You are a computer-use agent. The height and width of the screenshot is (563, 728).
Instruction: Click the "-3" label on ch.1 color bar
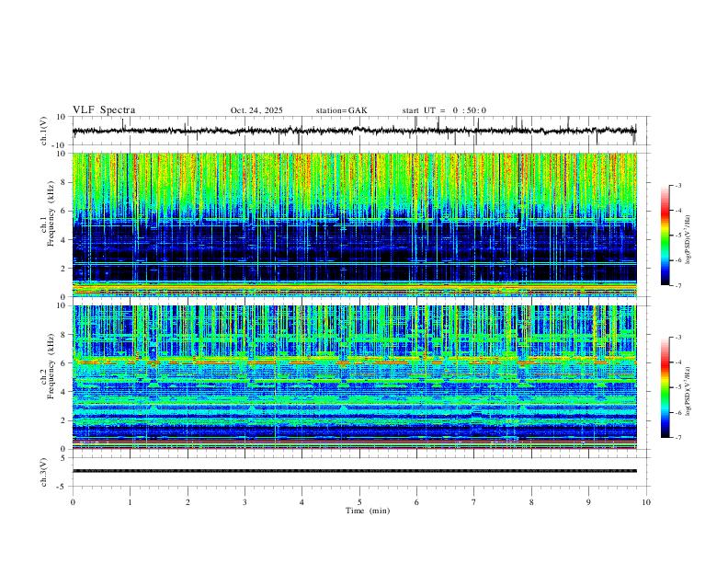(x=677, y=185)
